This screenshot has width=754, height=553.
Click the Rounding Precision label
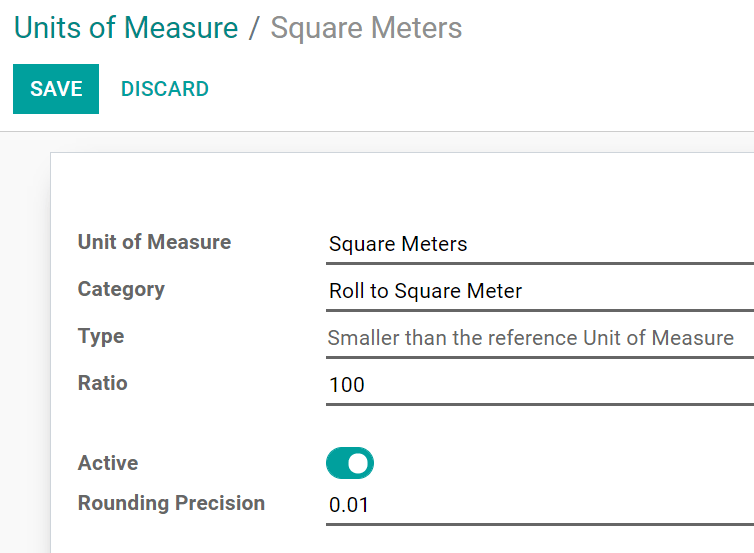coord(171,503)
